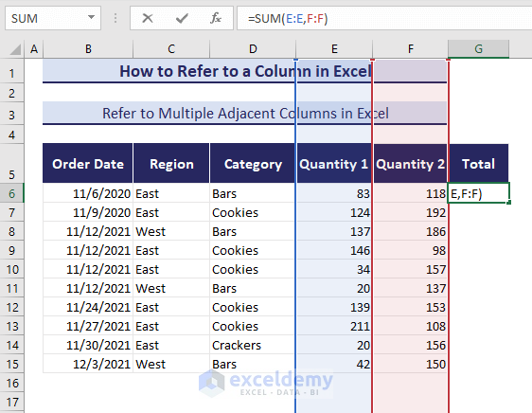Click the 'Category' header cell

(253, 163)
